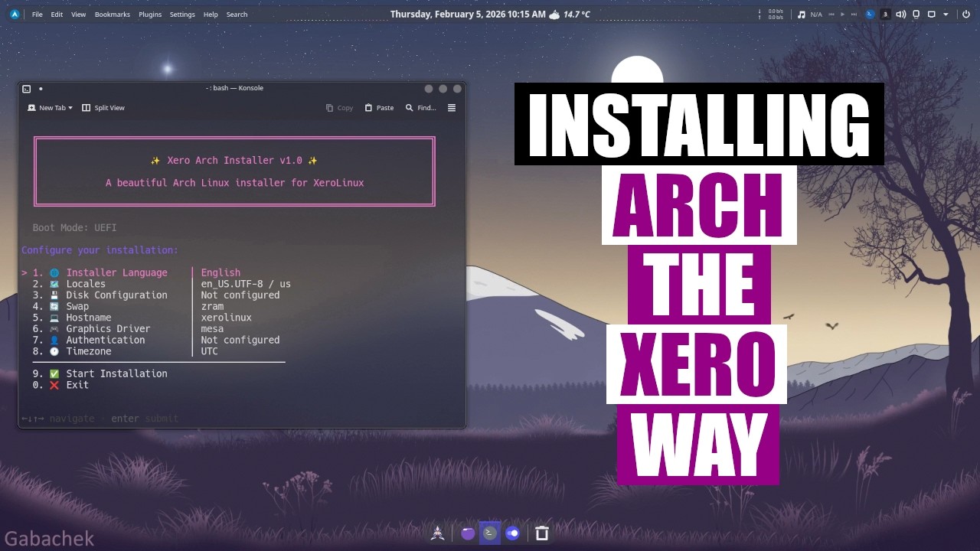Expand the hidden system tray arrow
The width and height of the screenshot is (980, 551).
coord(946,14)
